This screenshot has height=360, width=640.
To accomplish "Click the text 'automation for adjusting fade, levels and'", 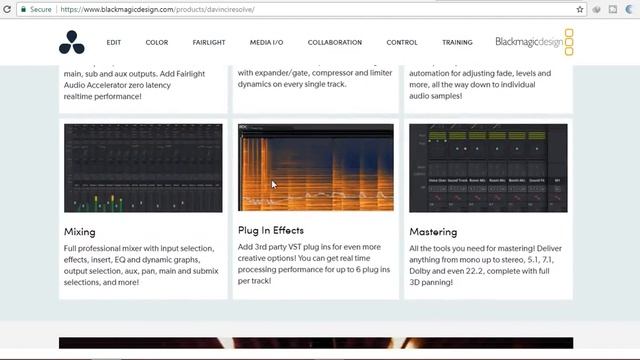I will (480, 73).
